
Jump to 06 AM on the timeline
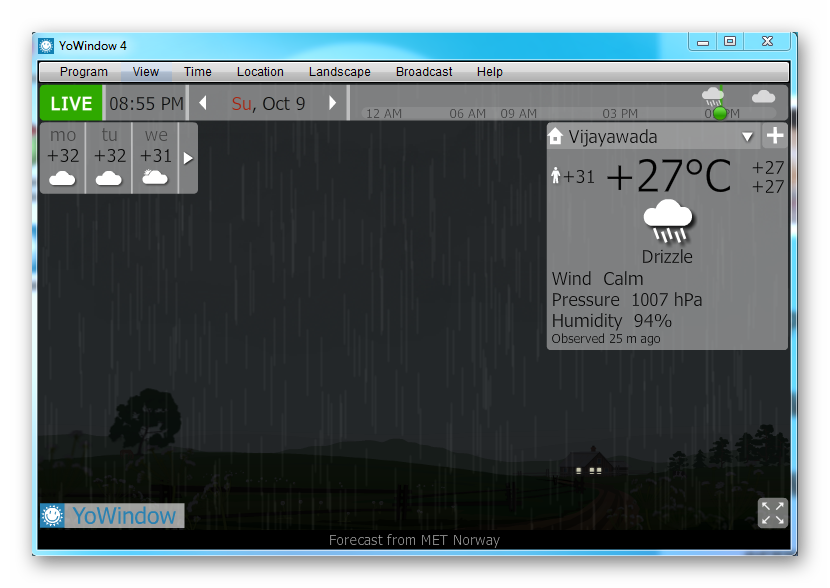click(x=467, y=114)
